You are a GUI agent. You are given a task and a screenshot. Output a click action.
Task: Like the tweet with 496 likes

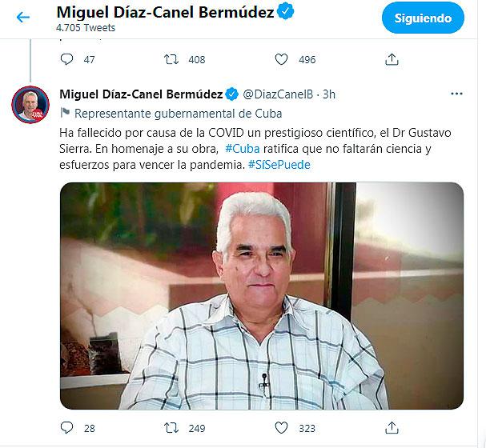[282, 59]
